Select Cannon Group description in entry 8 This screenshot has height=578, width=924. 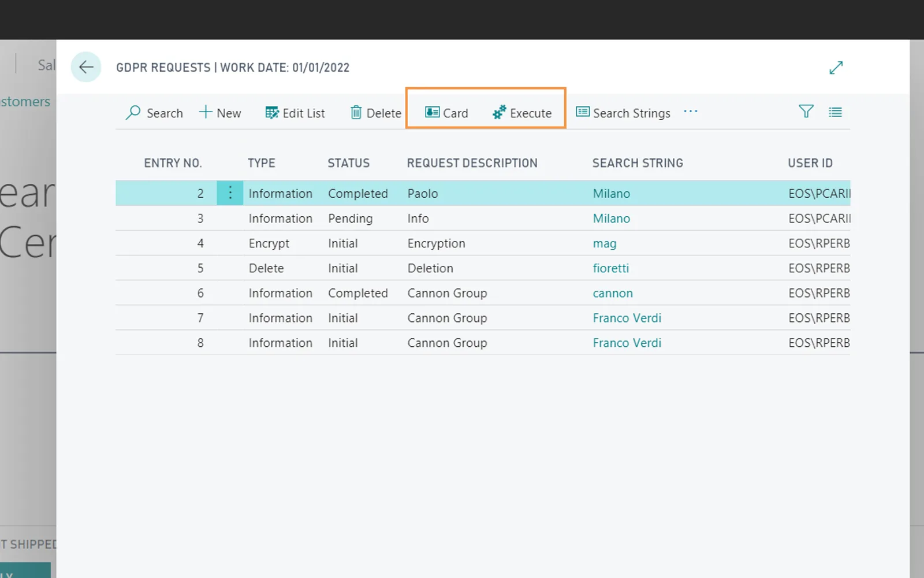[448, 343]
